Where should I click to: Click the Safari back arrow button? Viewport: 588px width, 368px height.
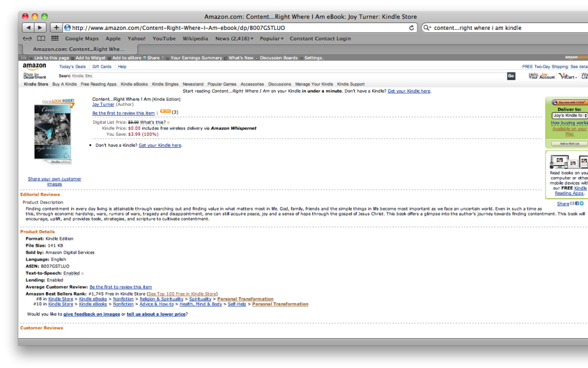tap(28, 28)
